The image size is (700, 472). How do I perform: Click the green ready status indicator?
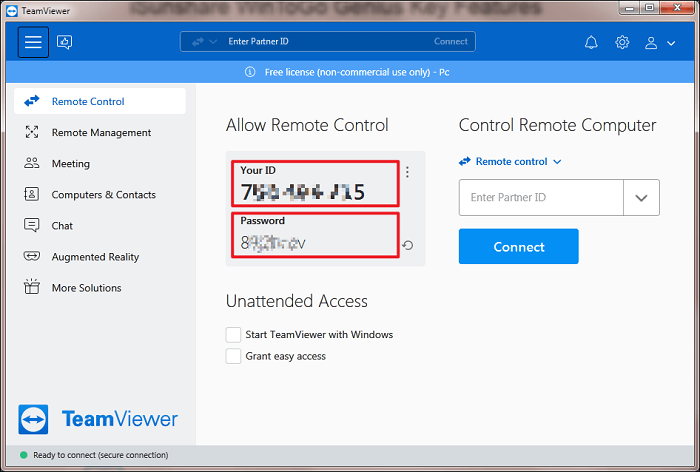24,455
